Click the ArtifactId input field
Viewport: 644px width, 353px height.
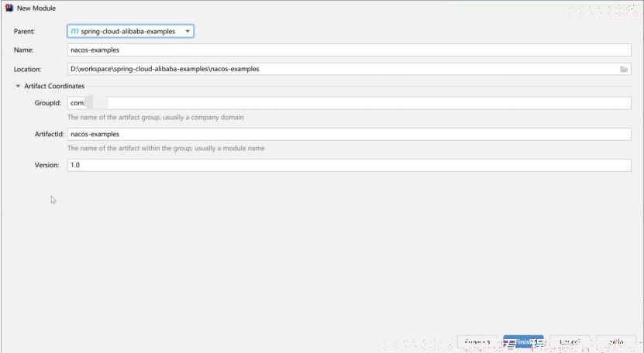(349, 134)
